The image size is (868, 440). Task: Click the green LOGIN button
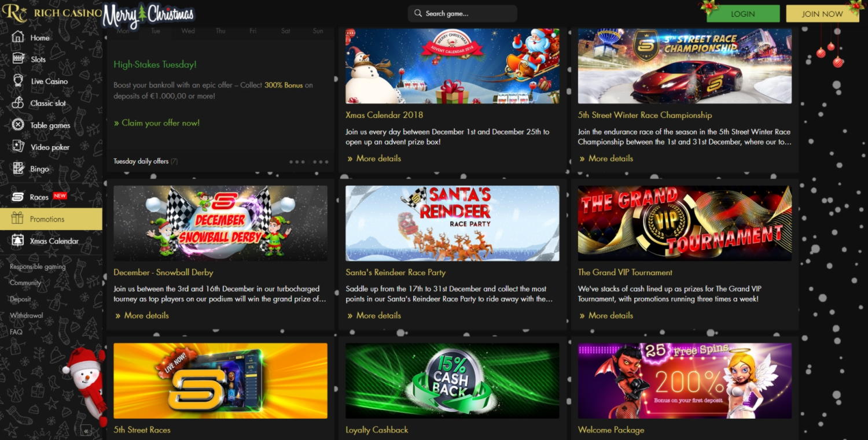[x=742, y=14]
